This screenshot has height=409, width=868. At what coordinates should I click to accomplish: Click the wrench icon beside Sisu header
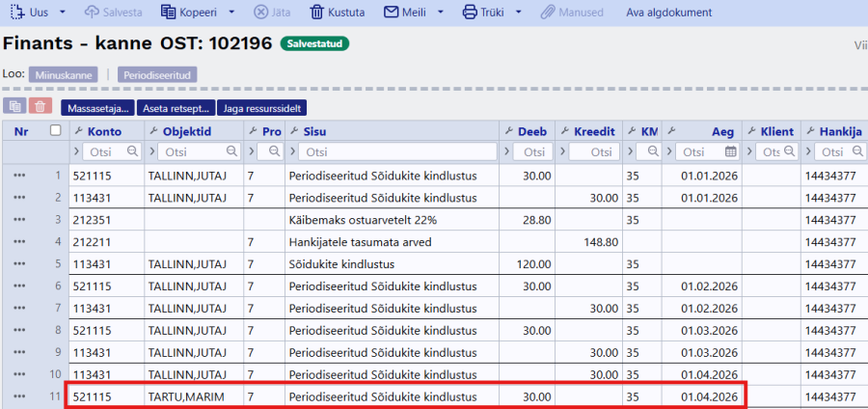click(293, 131)
